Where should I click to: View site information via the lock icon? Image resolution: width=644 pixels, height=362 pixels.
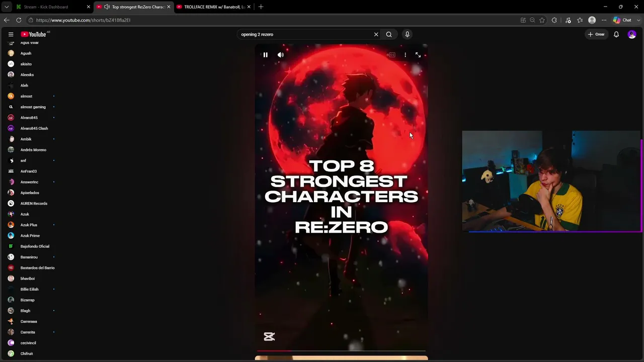(x=31, y=20)
